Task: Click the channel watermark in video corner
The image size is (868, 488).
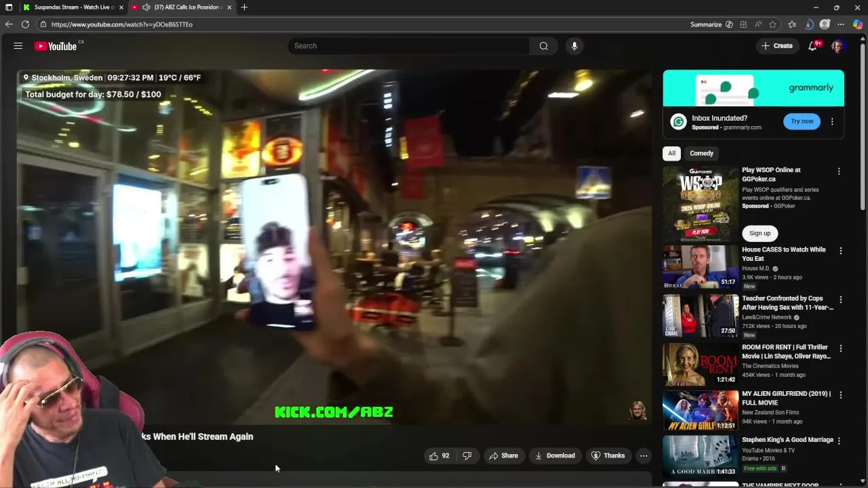Action: [x=637, y=410]
